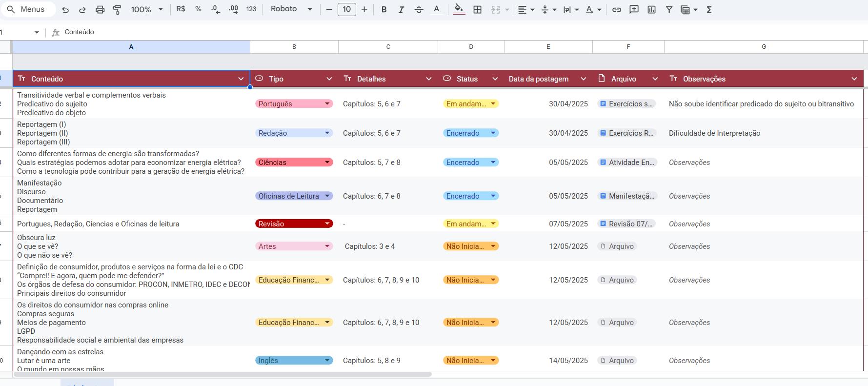
Task: Open the Status column header menu
Action: [x=495, y=79]
